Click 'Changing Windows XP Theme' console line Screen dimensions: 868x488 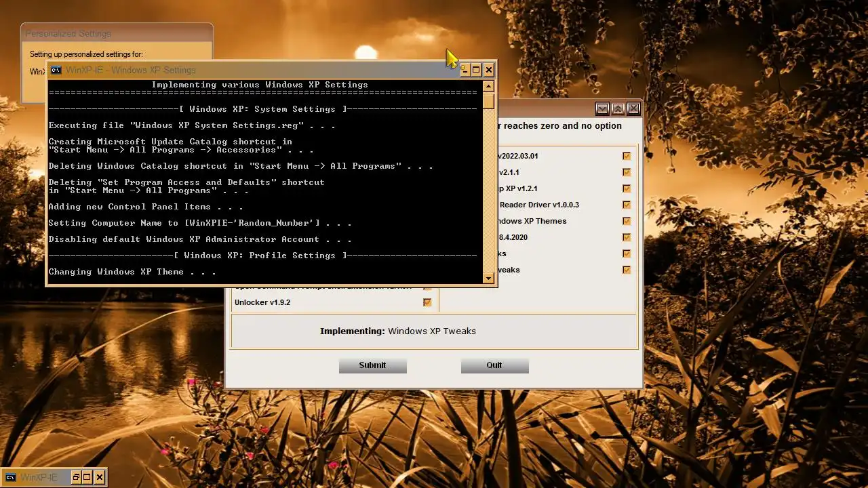point(132,272)
